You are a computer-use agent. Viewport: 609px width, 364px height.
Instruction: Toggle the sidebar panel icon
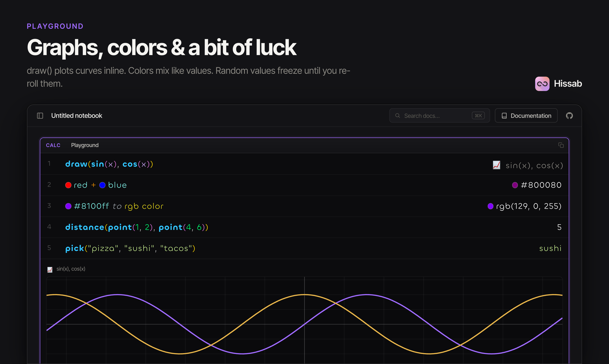[x=40, y=116]
